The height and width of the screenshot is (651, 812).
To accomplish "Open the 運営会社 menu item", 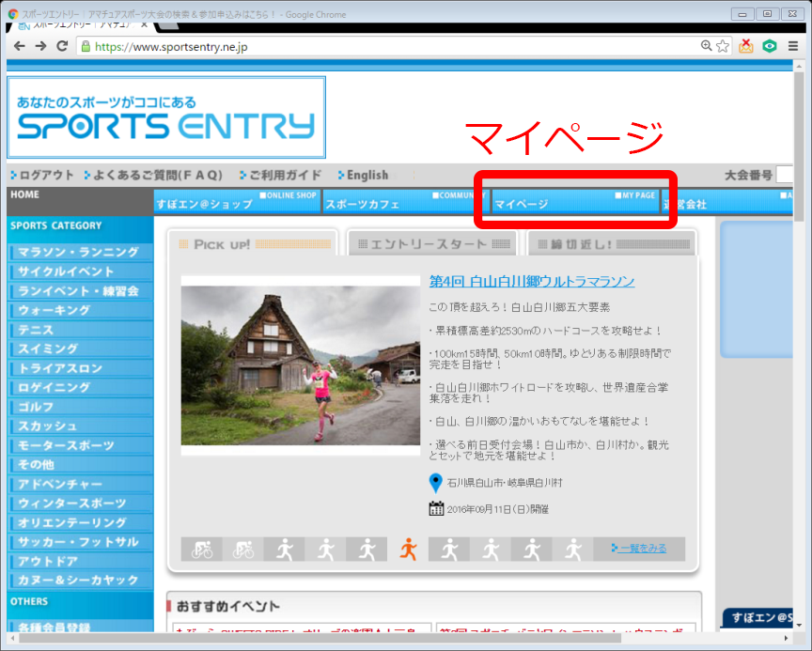I will click(x=726, y=201).
